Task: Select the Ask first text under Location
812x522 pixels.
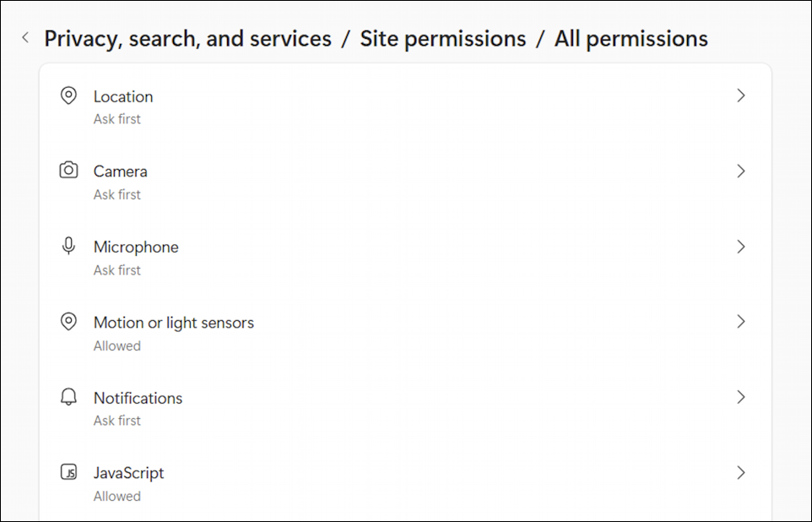Action: [117, 119]
